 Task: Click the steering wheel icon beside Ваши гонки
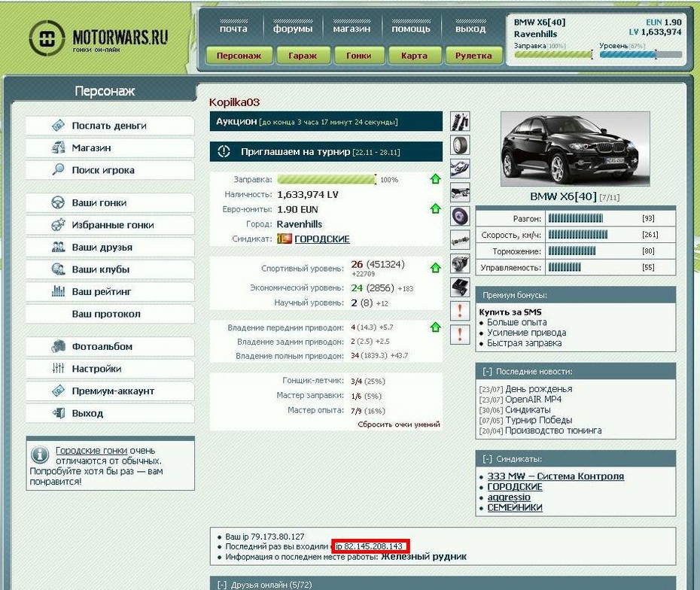click(x=59, y=202)
